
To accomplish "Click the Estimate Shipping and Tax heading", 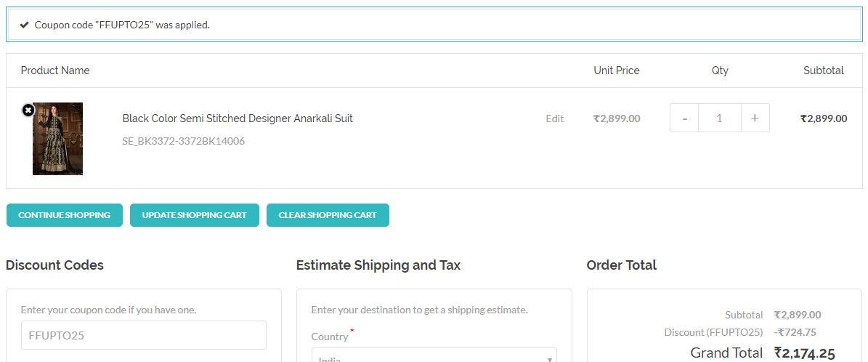I will click(378, 265).
